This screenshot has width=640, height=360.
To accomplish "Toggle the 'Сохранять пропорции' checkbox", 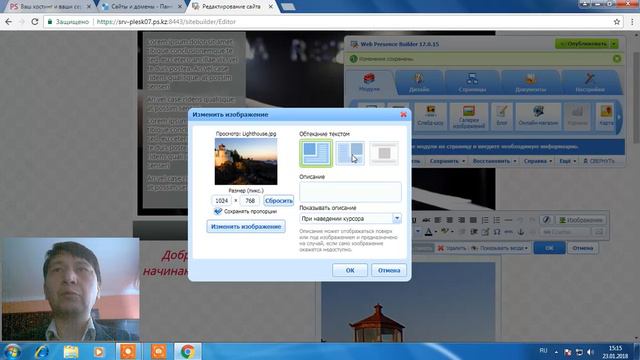I will click(x=218, y=211).
